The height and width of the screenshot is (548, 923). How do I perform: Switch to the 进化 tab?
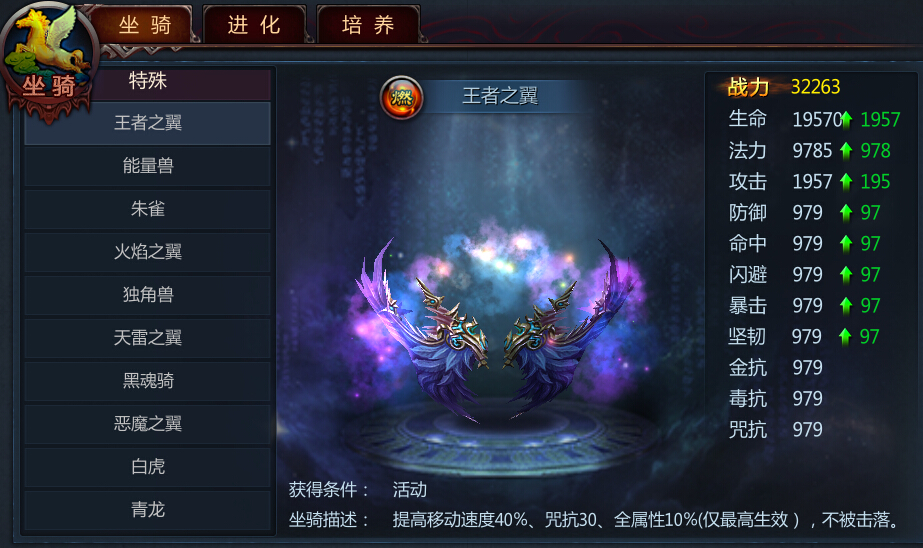tap(254, 25)
